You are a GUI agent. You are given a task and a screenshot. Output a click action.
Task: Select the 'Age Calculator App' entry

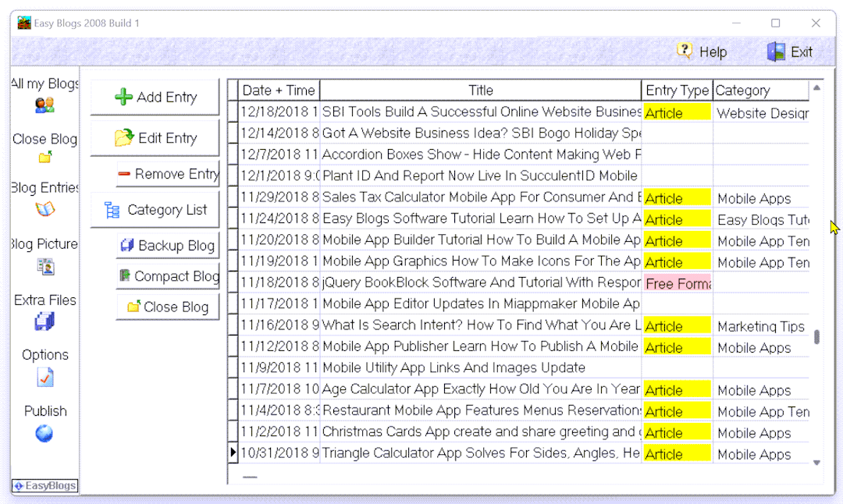481,389
